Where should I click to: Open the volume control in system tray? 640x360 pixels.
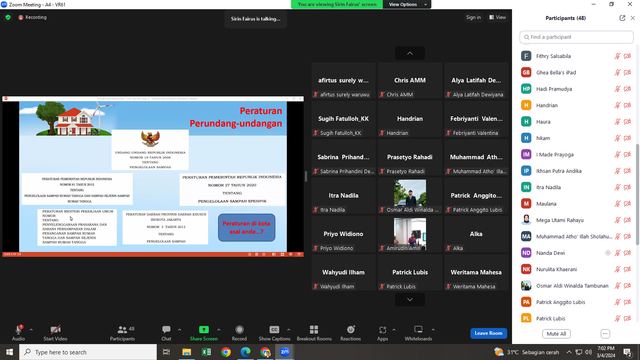589,352
